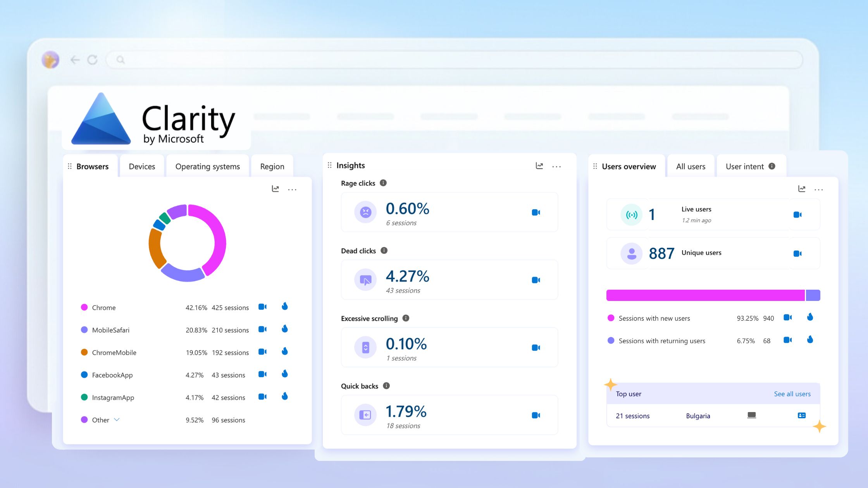Switch to the Devices tab
Screen dimensions: 868x488
(141, 166)
